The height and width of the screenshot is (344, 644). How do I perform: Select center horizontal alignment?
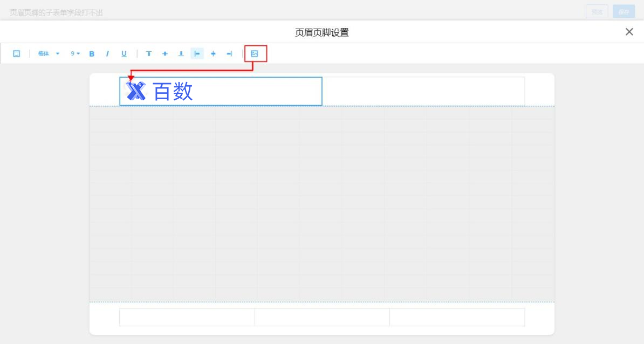click(213, 53)
